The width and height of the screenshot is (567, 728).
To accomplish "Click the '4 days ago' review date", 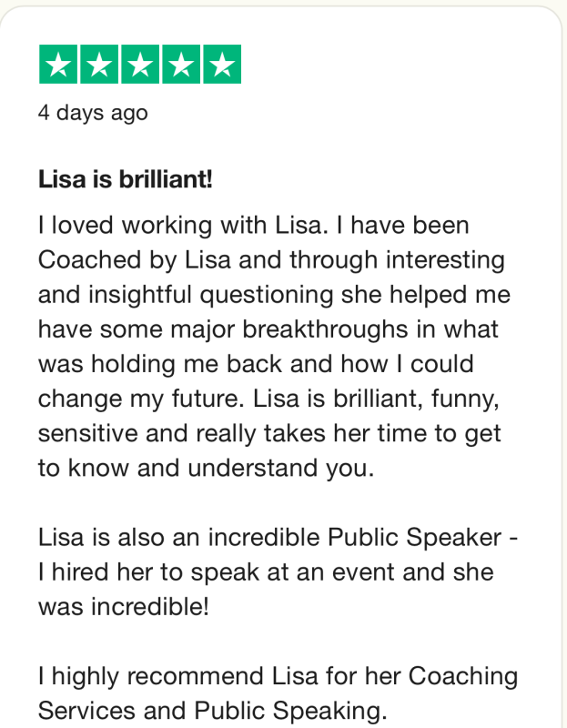I will (x=93, y=113).
